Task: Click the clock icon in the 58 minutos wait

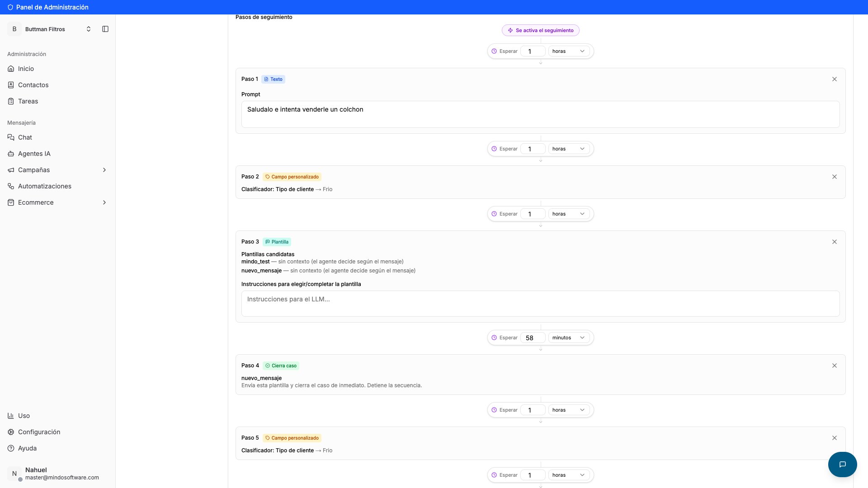Action: (x=494, y=338)
